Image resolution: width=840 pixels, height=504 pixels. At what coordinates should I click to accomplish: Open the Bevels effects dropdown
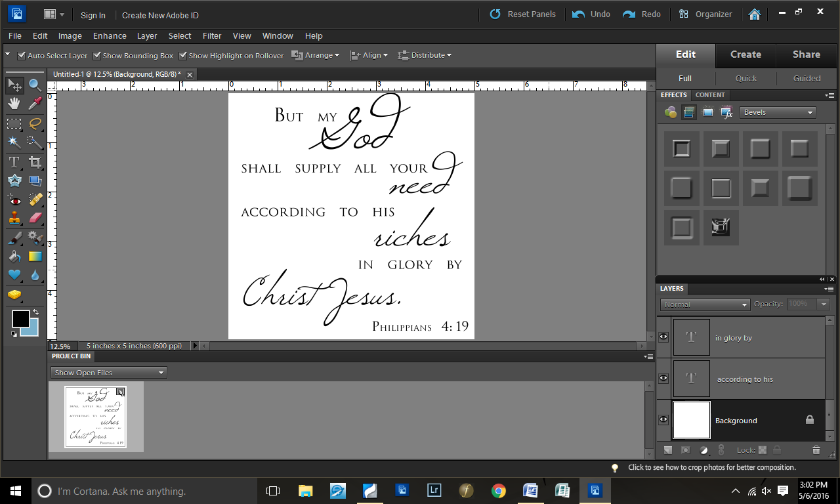tap(778, 112)
